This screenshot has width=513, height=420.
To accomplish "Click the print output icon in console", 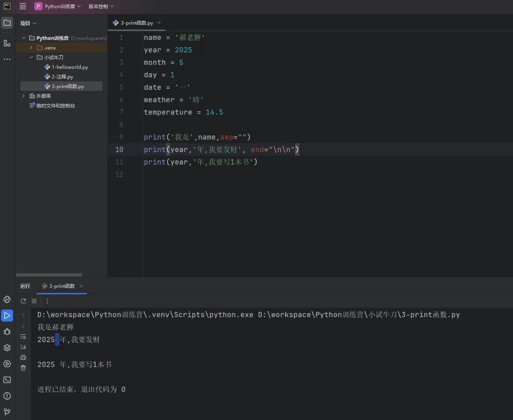I will [x=23, y=357].
